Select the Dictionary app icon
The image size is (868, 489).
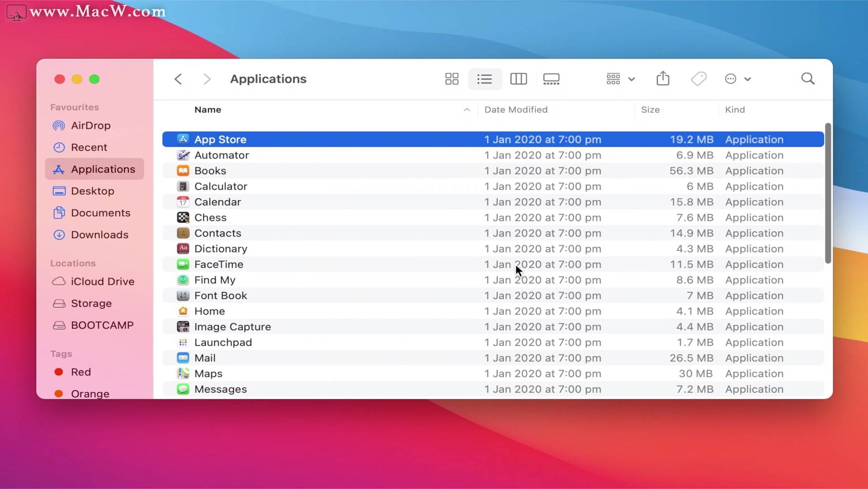coord(183,249)
